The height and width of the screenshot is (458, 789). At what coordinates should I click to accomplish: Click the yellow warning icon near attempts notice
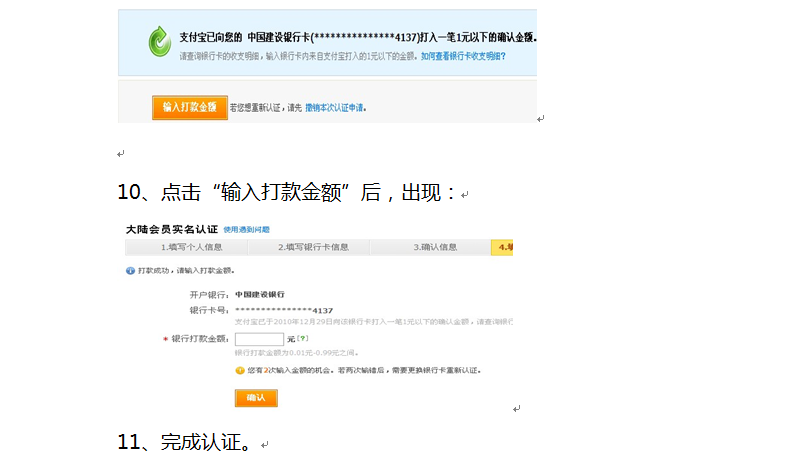(240, 370)
